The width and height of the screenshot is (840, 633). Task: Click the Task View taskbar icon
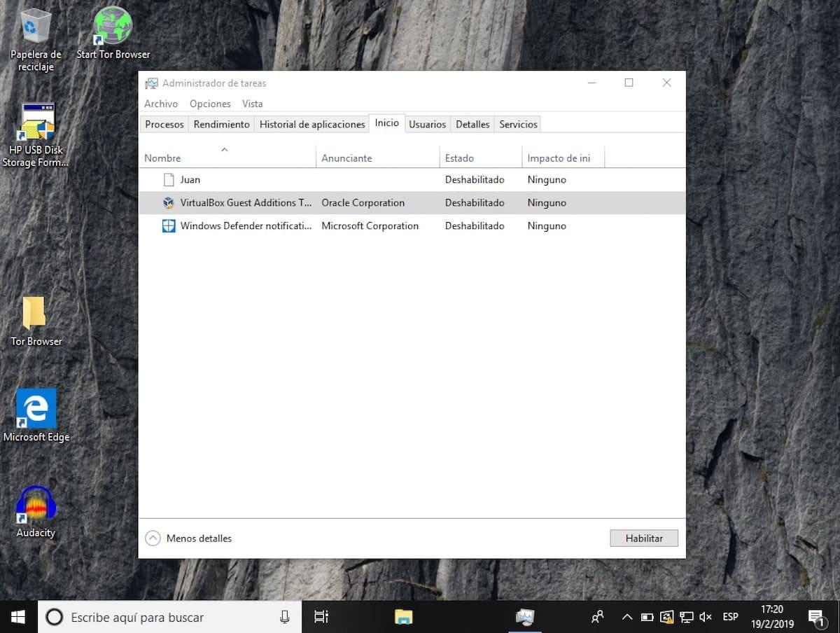coord(321,616)
